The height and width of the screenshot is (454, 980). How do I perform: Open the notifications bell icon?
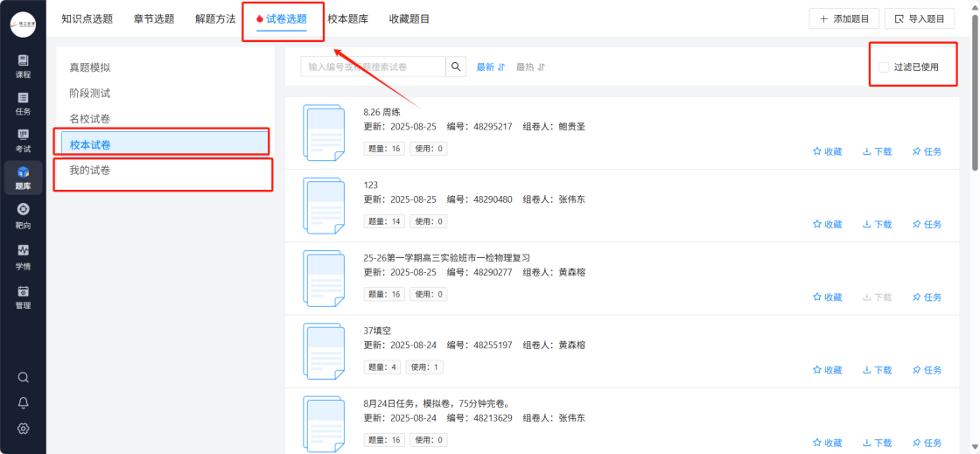coord(23,402)
